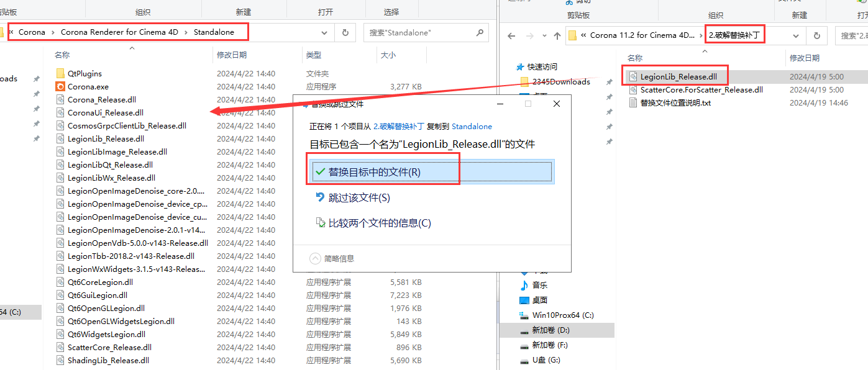Select ShadingLib_Release.dll file name
Screen dimensions: 868x370
(x=109, y=360)
